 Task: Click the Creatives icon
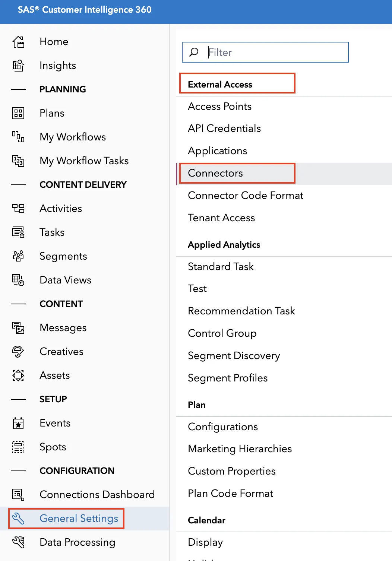[18, 352]
